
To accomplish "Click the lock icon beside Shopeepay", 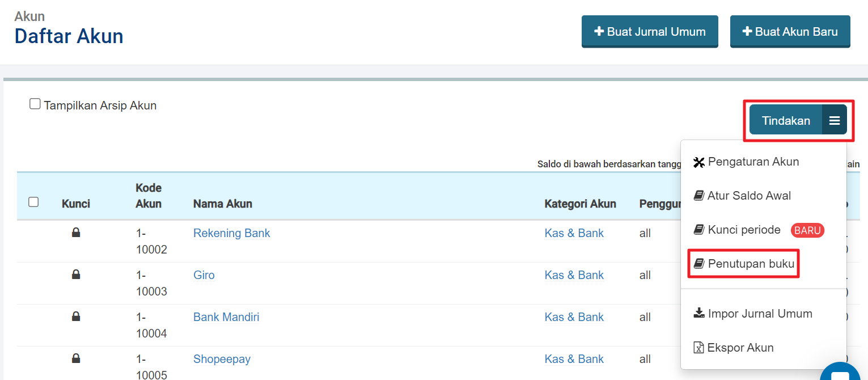I will 76,358.
